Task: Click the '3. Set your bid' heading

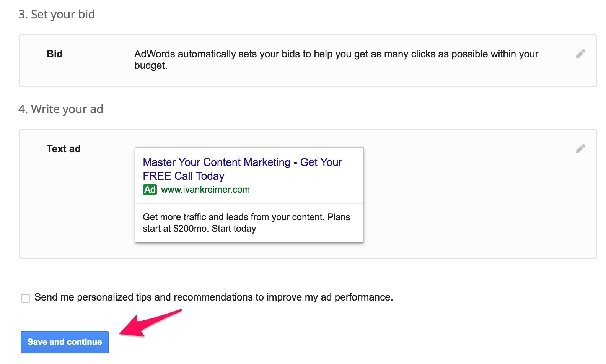Action: pos(57,15)
